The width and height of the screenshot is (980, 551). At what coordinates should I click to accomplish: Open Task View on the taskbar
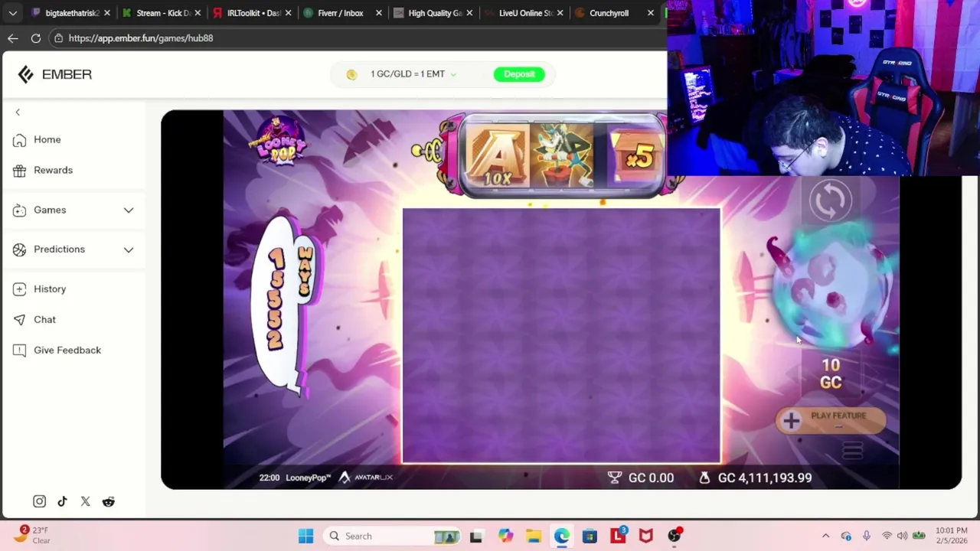tap(475, 536)
